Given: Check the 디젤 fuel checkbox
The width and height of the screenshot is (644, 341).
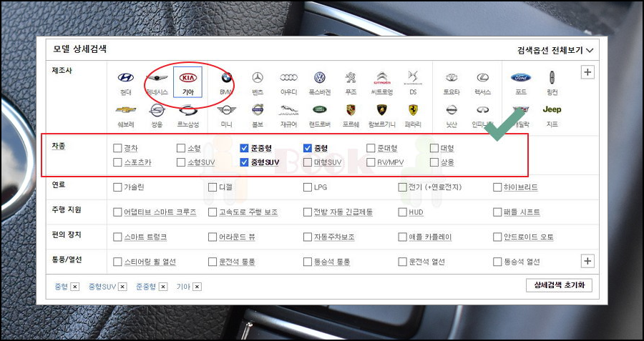Looking at the screenshot, I should (213, 187).
